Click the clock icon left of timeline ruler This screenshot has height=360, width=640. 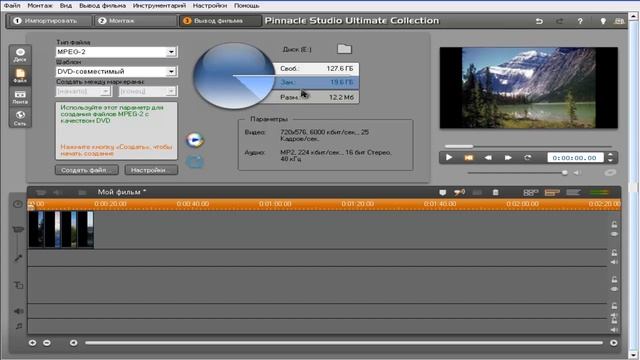18,204
